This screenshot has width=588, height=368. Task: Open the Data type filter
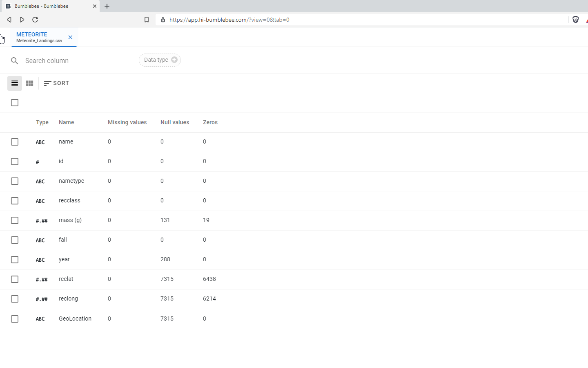160,60
